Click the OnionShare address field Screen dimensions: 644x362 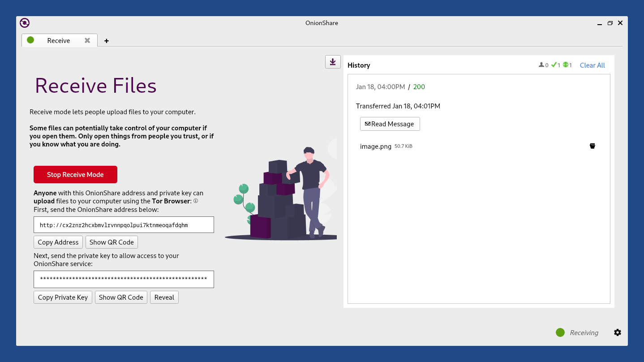[x=124, y=225]
